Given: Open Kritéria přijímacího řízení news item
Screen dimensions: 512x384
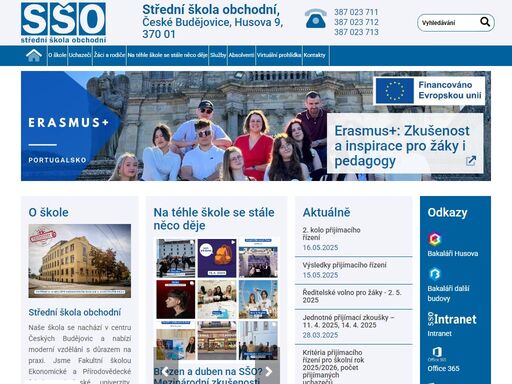Looking at the screenshot, I should pyautogui.click(x=333, y=367).
